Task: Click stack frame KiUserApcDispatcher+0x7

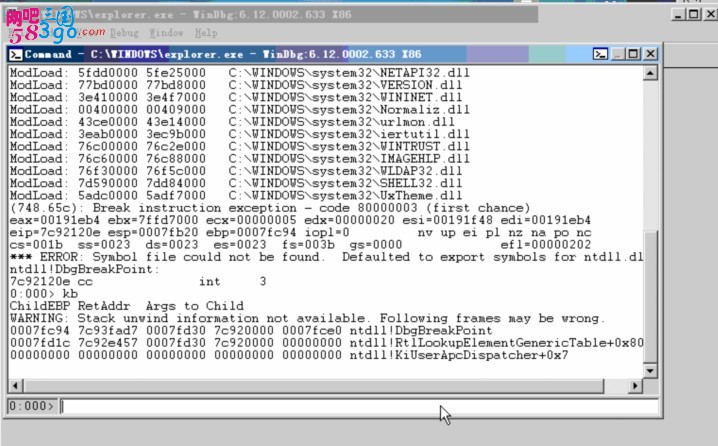Action: (x=289, y=355)
